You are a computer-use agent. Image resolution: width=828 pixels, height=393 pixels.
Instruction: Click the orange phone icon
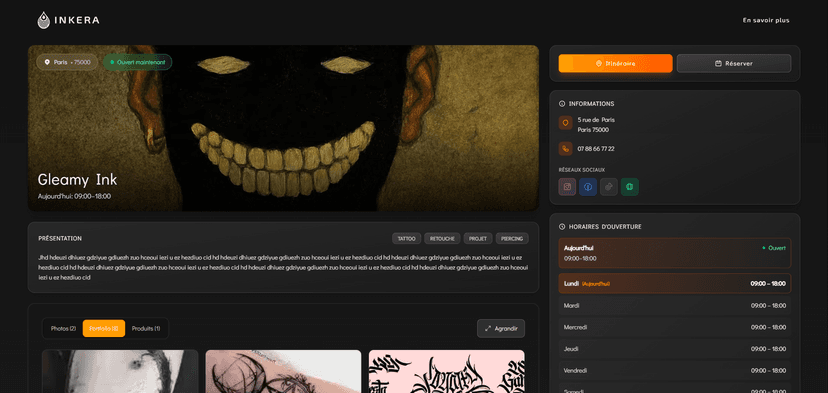point(566,149)
